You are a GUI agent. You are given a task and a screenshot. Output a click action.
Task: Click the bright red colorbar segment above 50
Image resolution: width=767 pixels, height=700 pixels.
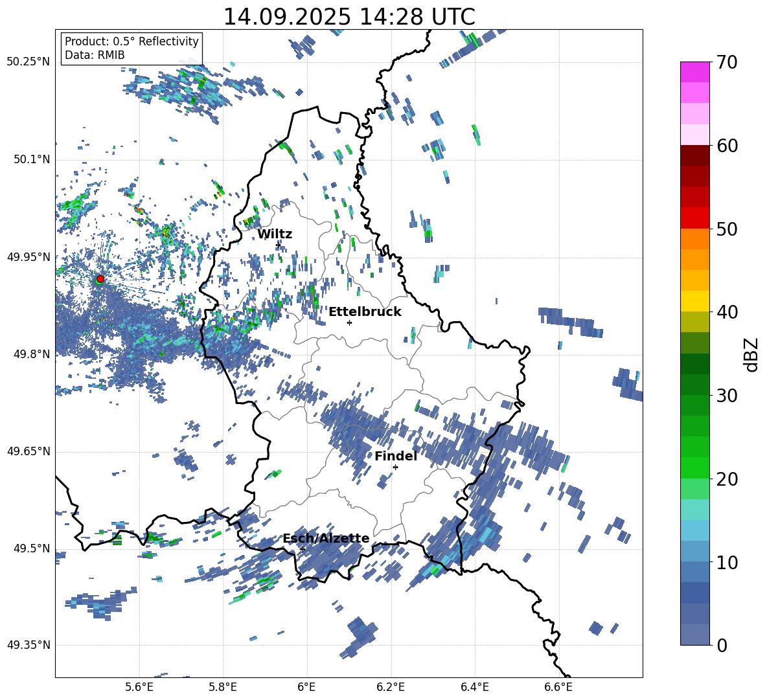point(694,218)
